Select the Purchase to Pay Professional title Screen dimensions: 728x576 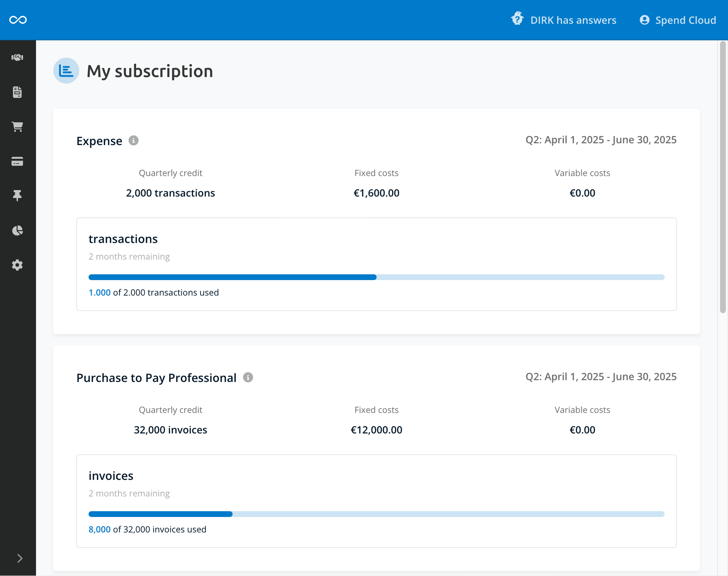156,378
